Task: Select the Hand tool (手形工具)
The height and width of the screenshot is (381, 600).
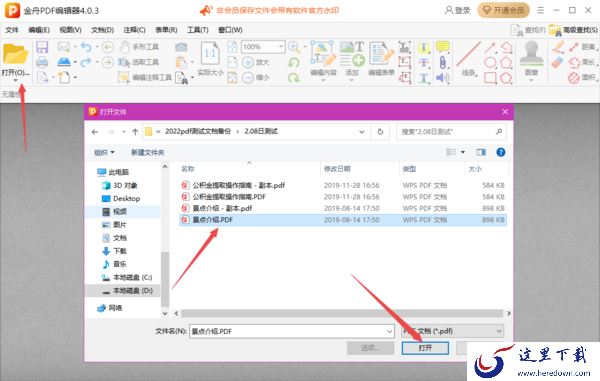Action: click(139, 47)
